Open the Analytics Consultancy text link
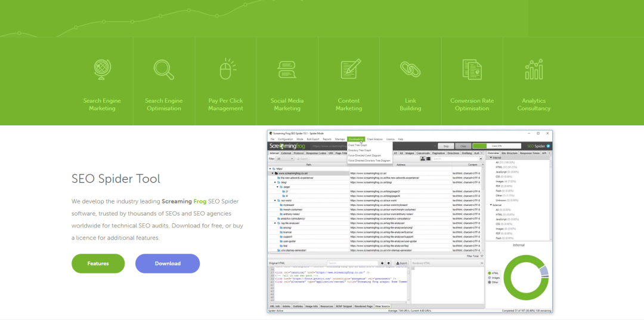 [534, 104]
